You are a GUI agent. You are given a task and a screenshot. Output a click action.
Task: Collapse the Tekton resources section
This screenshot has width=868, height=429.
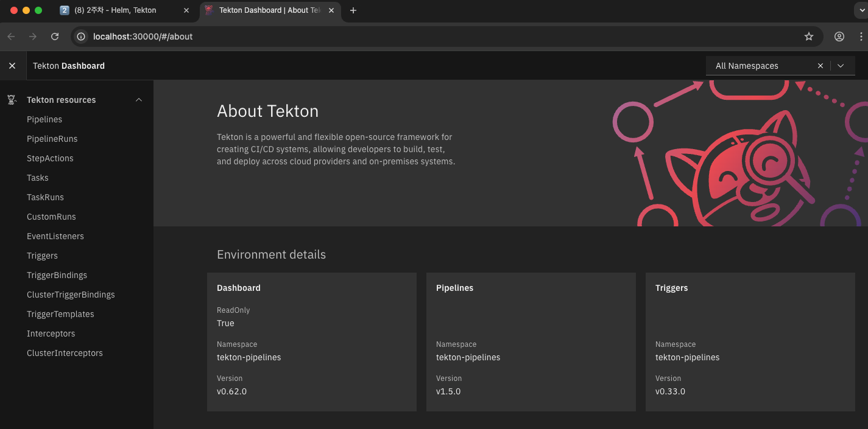(139, 100)
